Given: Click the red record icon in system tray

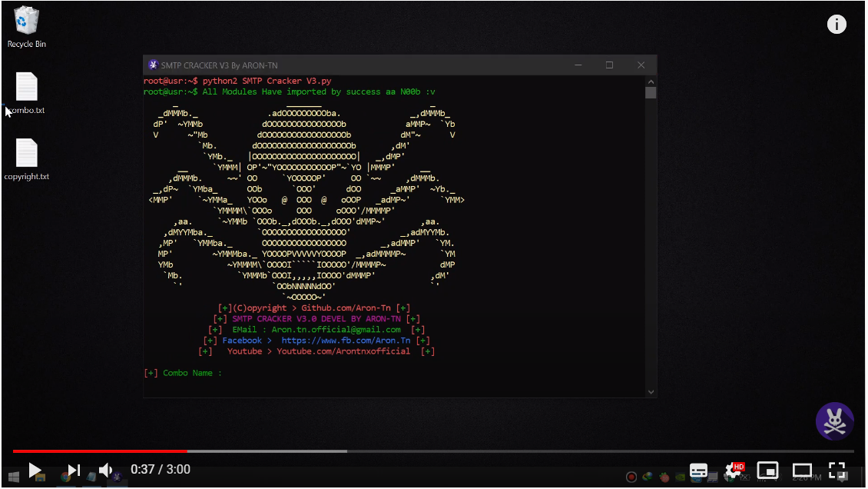Looking at the screenshot, I should [631, 477].
